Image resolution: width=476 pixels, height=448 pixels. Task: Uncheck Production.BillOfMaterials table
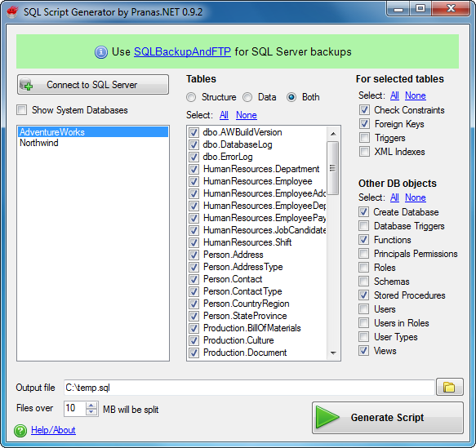click(x=194, y=328)
